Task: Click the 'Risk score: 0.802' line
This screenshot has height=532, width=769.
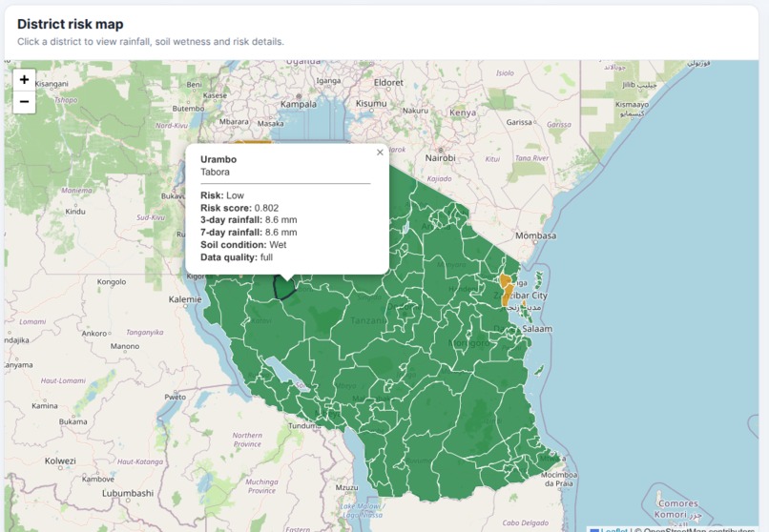Action: point(239,208)
